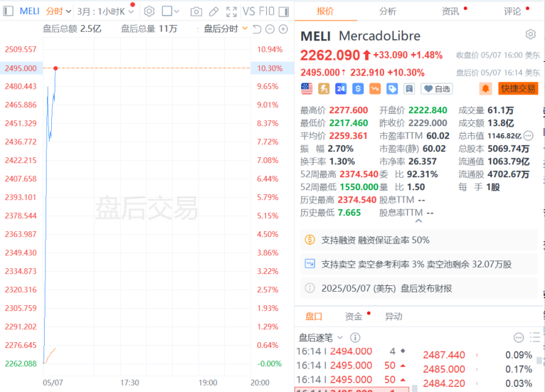Select the 盘口 tab
This screenshot has width=545, height=392.
pos(314,317)
